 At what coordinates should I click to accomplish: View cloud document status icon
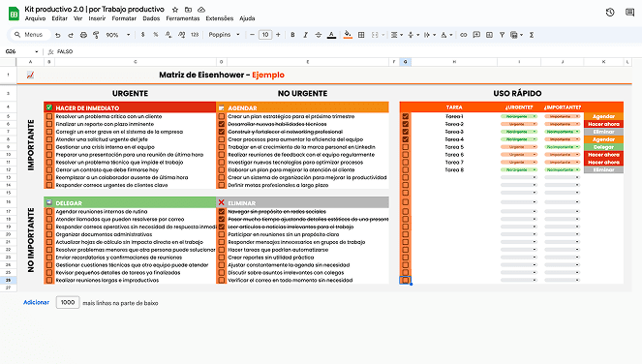(201, 10)
